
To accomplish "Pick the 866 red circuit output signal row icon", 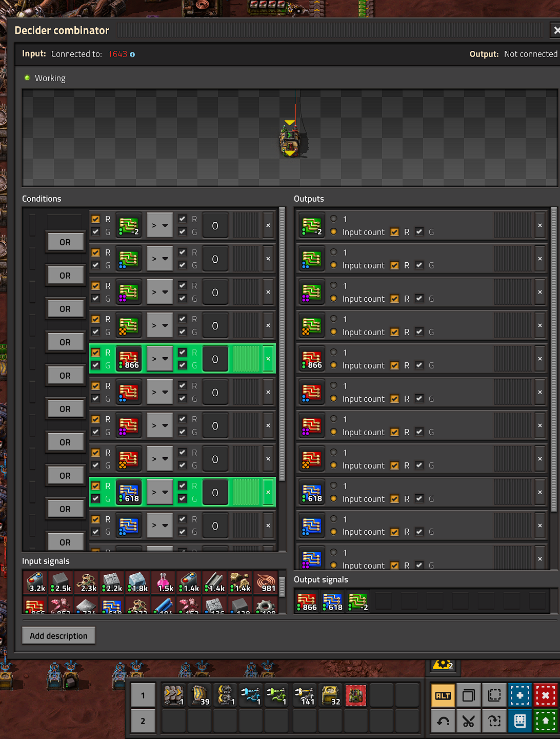I will click(311, 359).
